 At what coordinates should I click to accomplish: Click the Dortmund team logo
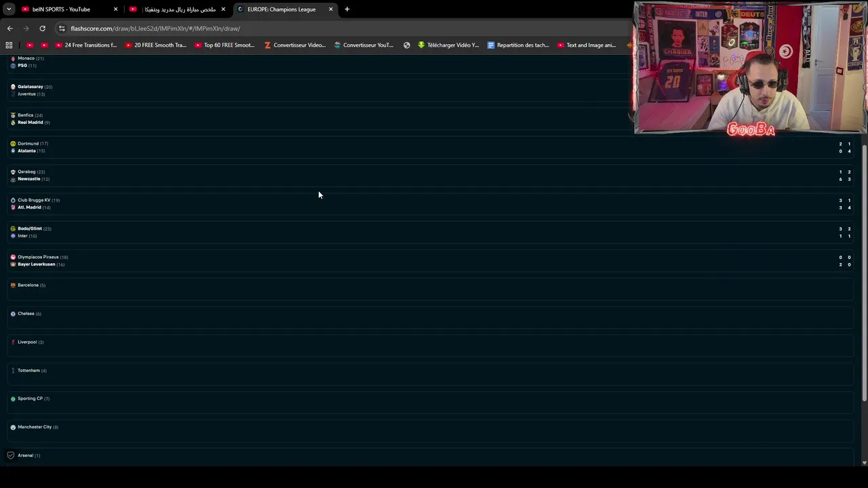click(13, 144)
